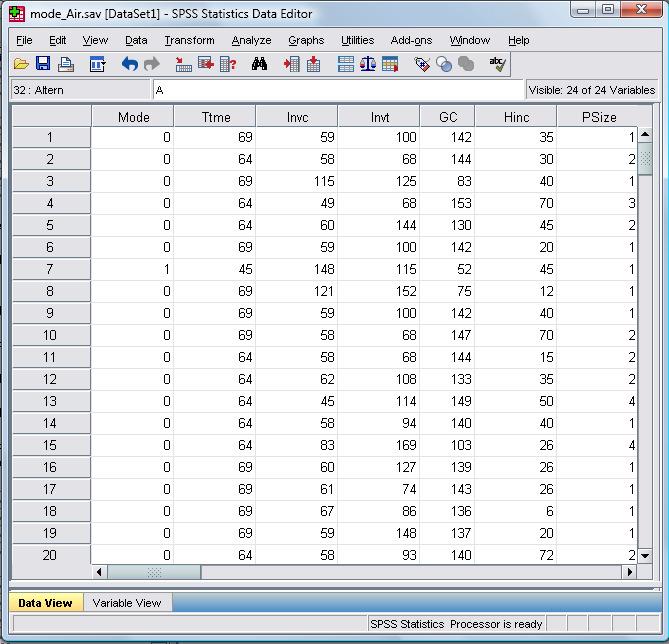
Task: Click the Select cases icon
Action: [x=390, y=64]
